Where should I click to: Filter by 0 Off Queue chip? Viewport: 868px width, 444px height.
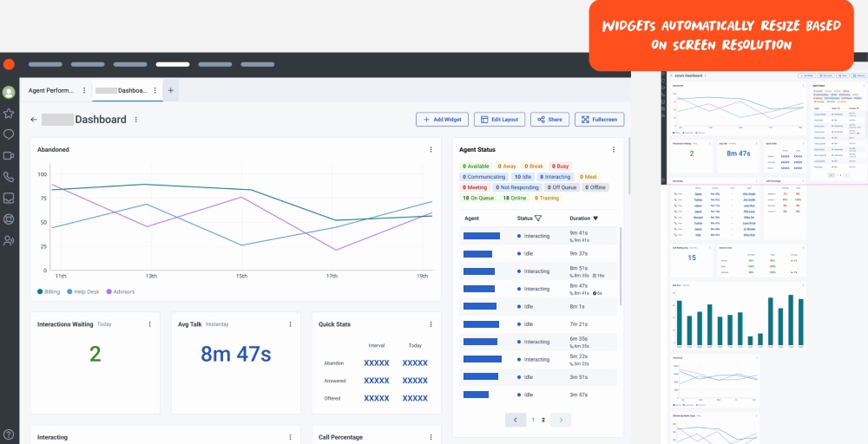[x=562, y=187]
